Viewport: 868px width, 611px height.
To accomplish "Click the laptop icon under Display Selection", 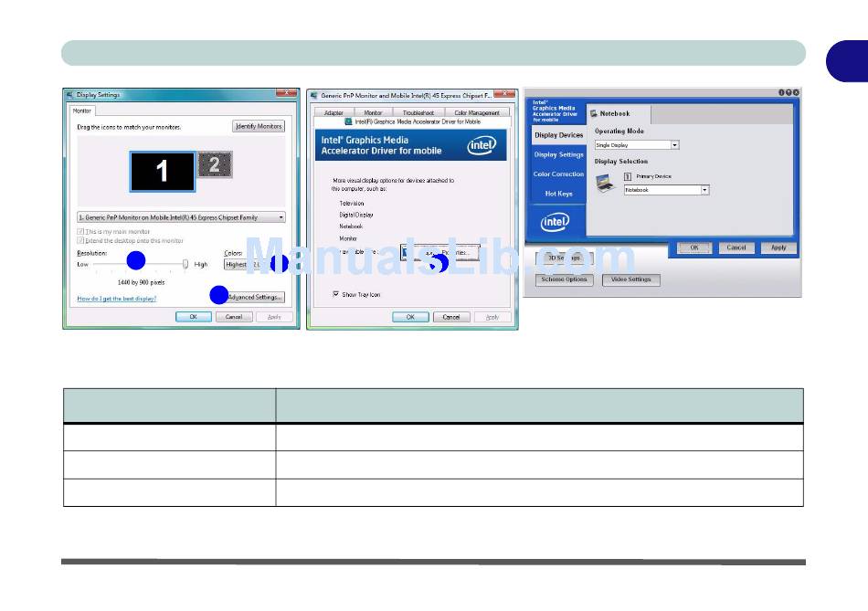I will (605, 184).
